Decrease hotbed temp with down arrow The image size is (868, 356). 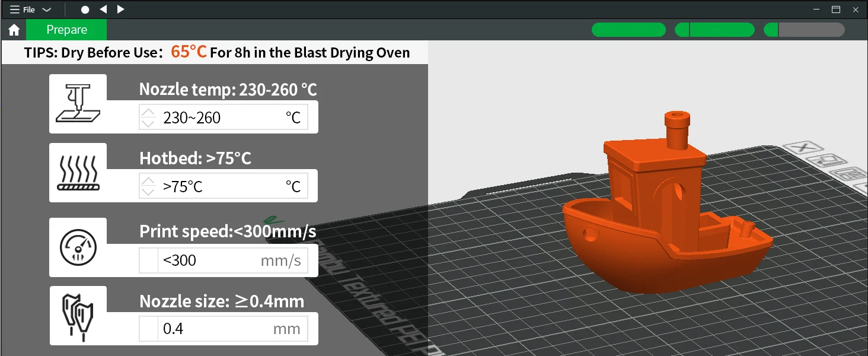(x=148, y=192)
